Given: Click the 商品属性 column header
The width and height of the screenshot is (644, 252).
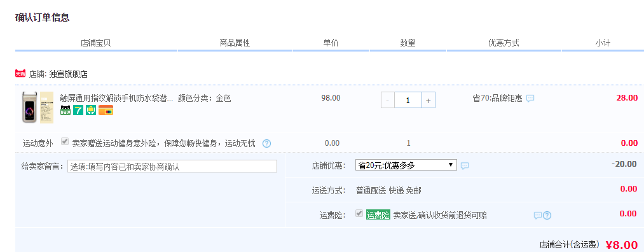Looking at the screenshot, I should [235, 43].
